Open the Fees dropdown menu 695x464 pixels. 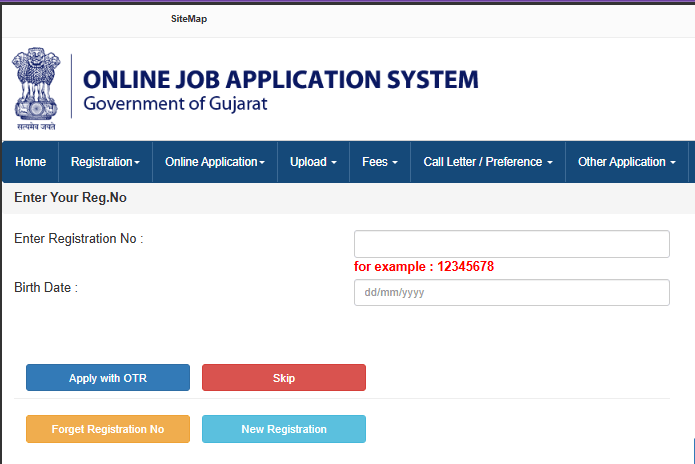click(x=380, y=162)
